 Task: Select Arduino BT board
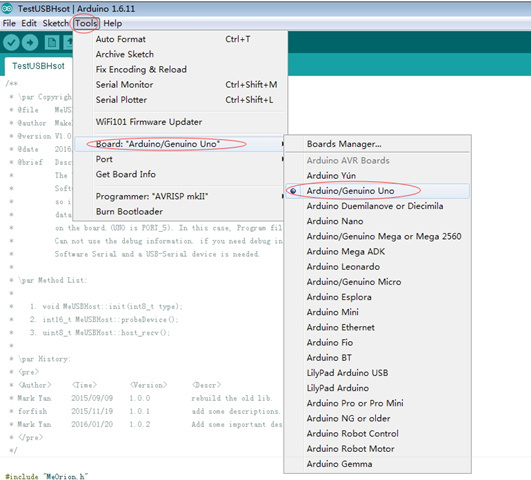tap(377, 358)
